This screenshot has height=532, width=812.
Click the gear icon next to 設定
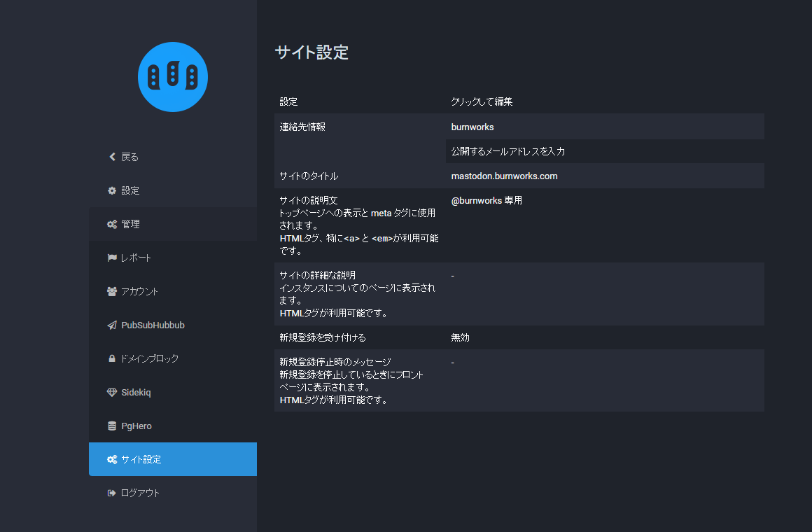[112, 190]
